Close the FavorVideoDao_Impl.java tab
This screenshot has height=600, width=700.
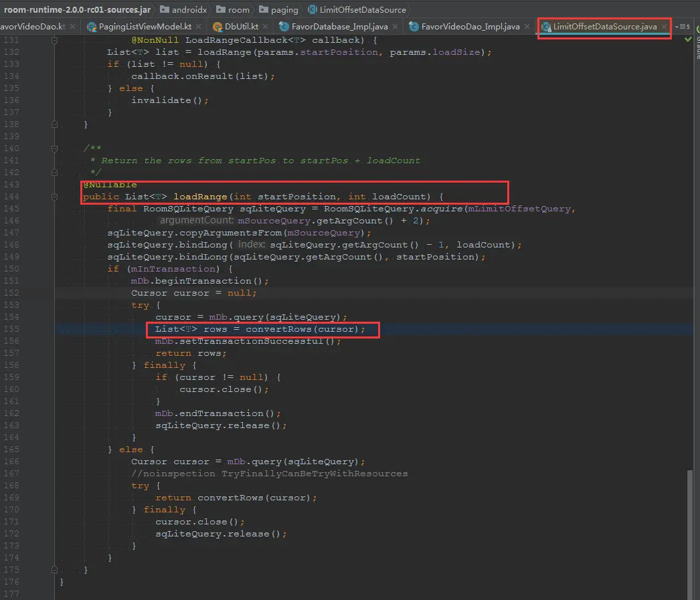527,27
